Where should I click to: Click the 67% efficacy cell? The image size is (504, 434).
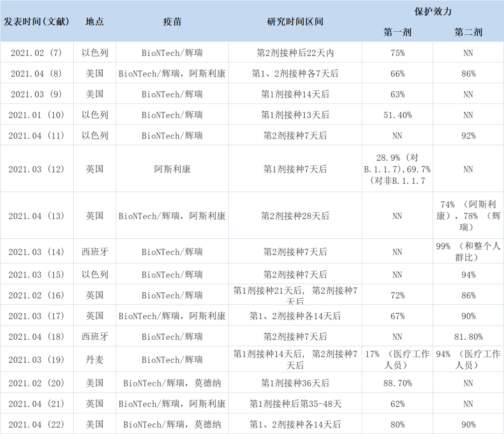pyautogui.click(x=397, y=316)
